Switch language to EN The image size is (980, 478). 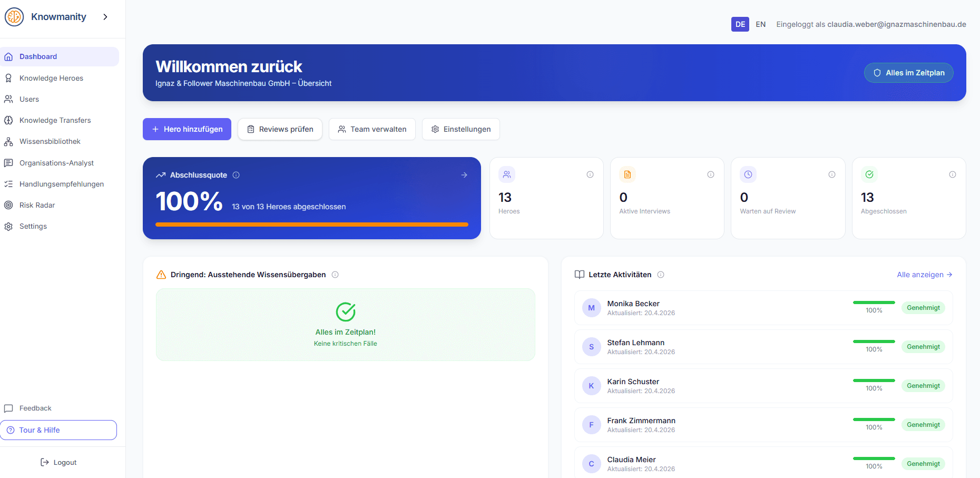click(761, 24)
